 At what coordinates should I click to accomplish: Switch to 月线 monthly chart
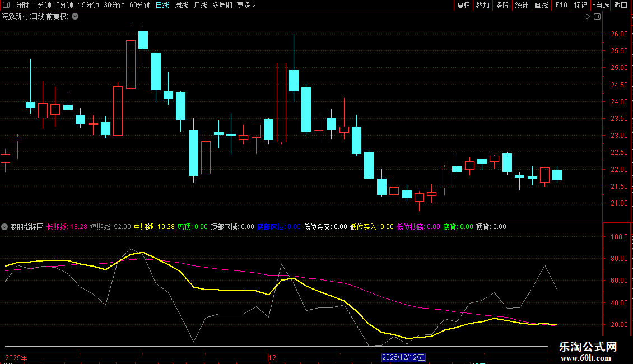point(200,5)
